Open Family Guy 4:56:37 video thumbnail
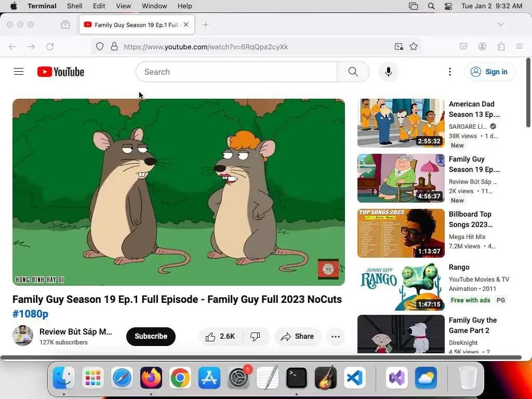 tap(401, 178)
